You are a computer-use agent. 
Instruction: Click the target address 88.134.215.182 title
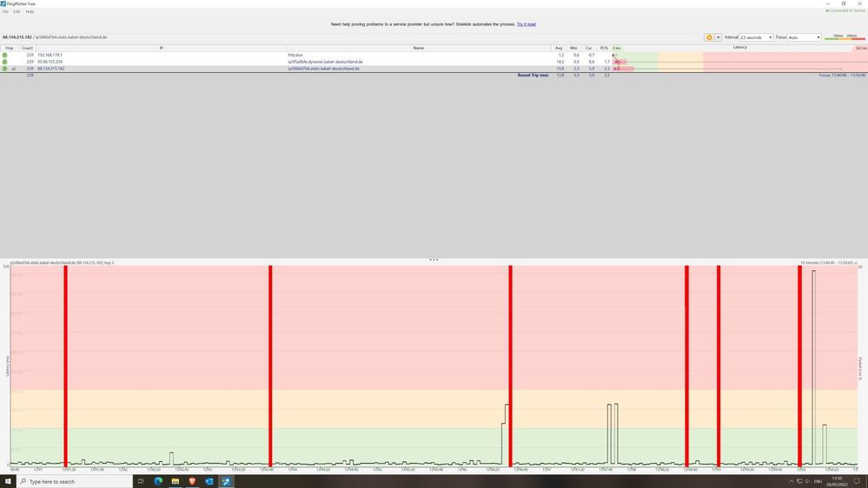click(x=17, y=37)
